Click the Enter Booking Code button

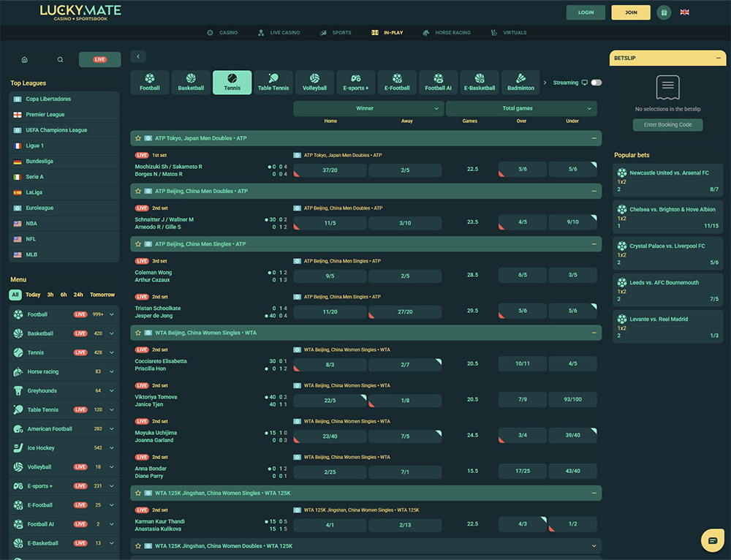(x=667, y=125)
